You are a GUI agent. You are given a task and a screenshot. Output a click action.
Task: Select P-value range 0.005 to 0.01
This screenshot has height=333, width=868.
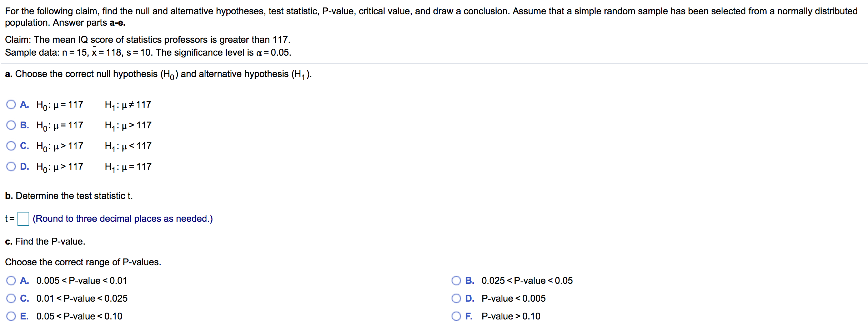(x=11, y=281)
